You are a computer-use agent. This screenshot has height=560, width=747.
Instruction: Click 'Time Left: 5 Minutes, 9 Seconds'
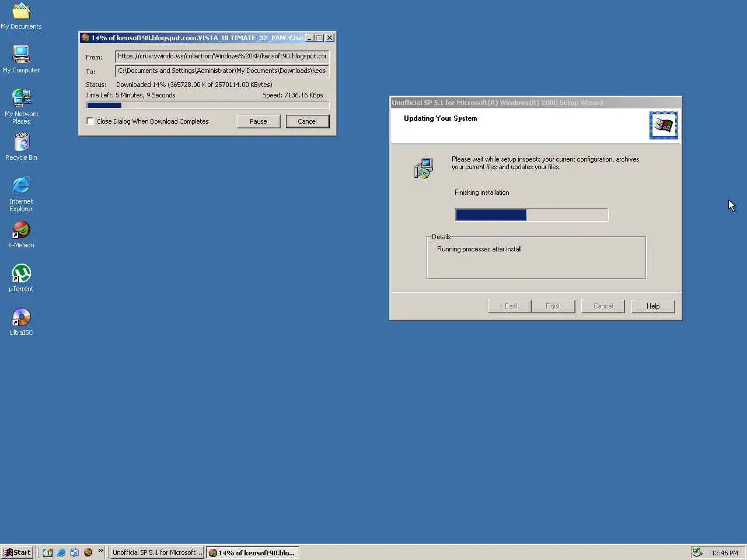(131, 95)
